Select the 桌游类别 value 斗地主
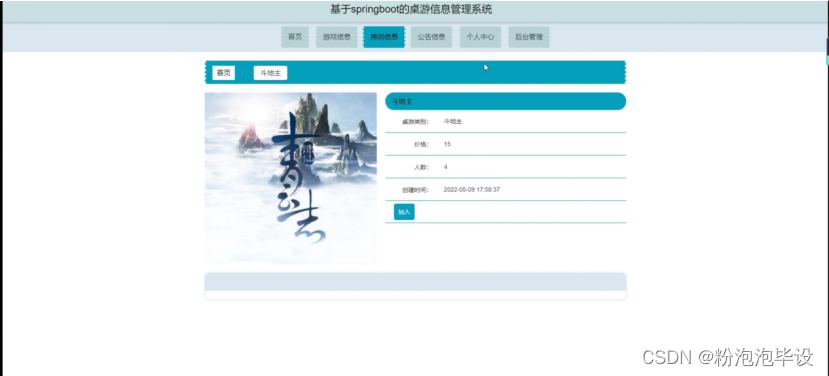 pos(453,122)
